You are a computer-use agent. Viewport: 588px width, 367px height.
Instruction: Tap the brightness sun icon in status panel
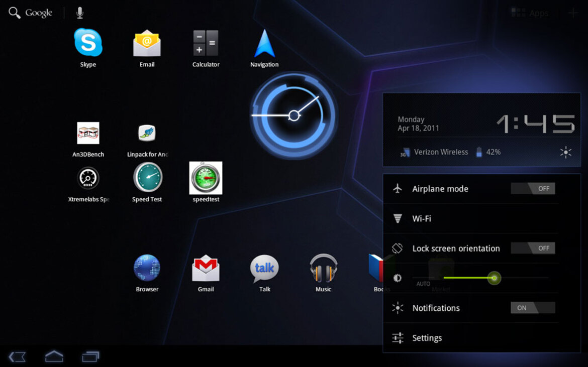[x=565, y=152]
